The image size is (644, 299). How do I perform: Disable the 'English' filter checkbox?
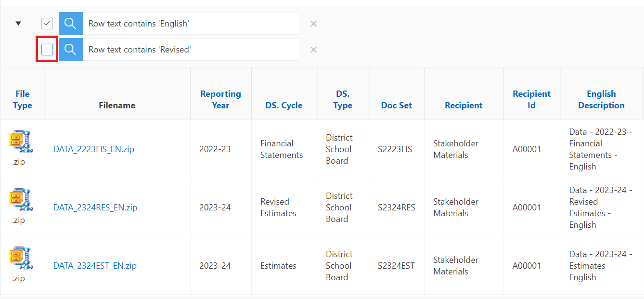pos(47,24)
